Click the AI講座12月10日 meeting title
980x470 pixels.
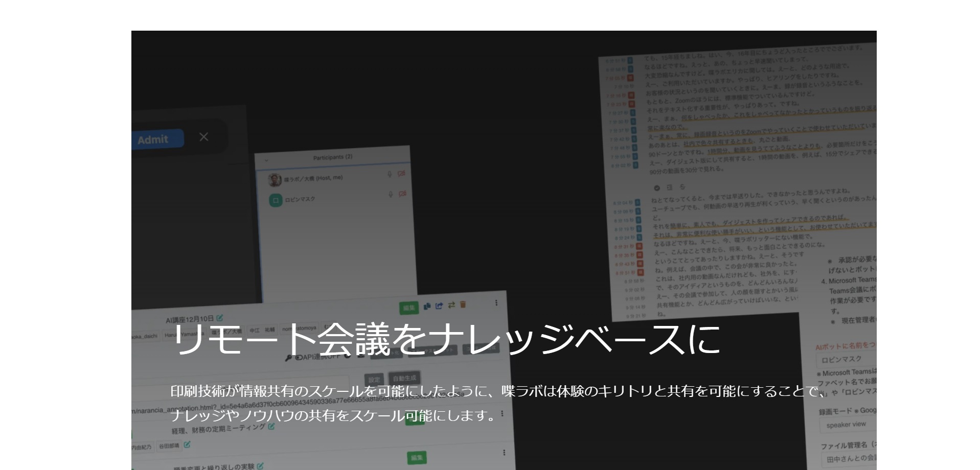pos(190,319)
